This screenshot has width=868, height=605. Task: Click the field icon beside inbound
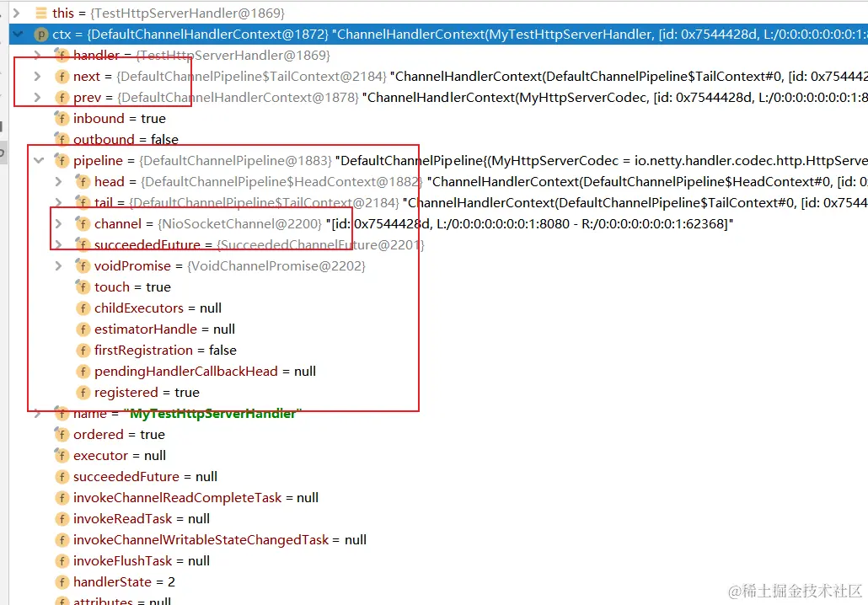tap(62, 119)
